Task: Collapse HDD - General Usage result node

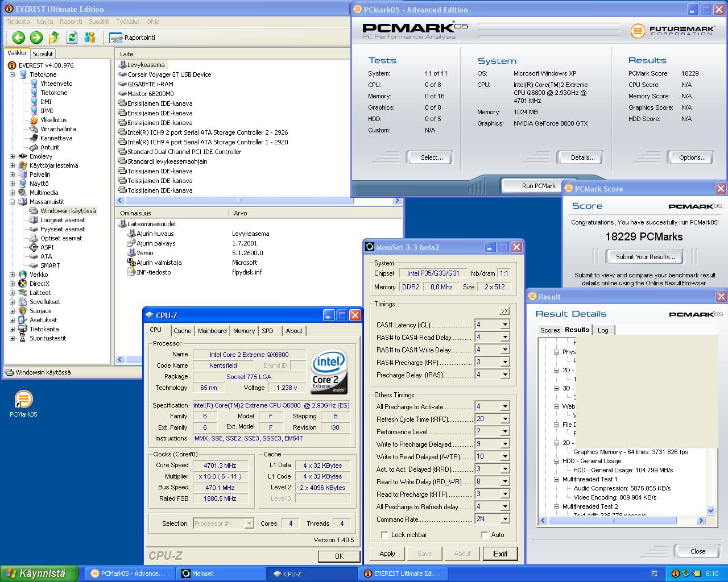Action: pyautogui.click(x=557, y=461)
